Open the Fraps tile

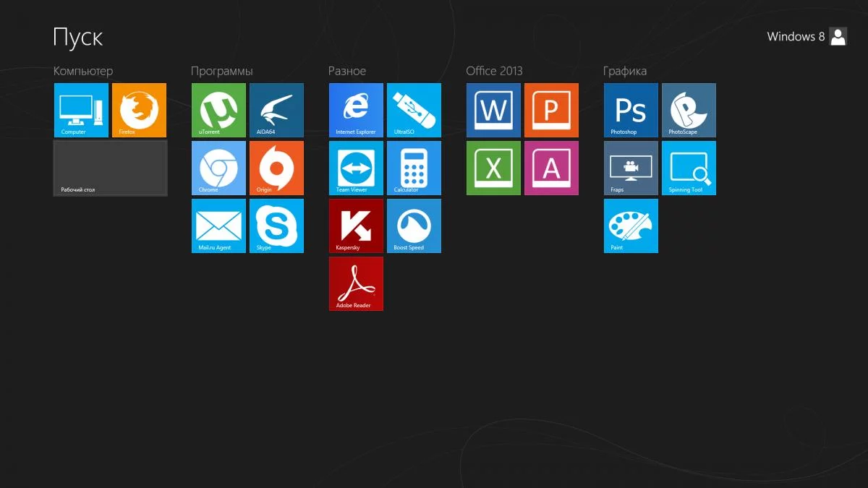[631, 168]
